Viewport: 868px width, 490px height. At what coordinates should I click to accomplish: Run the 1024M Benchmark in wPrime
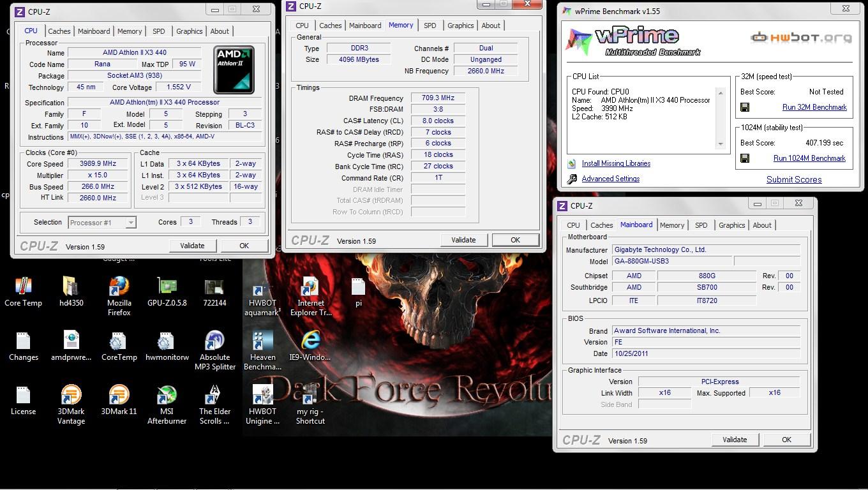pos(809,158)
